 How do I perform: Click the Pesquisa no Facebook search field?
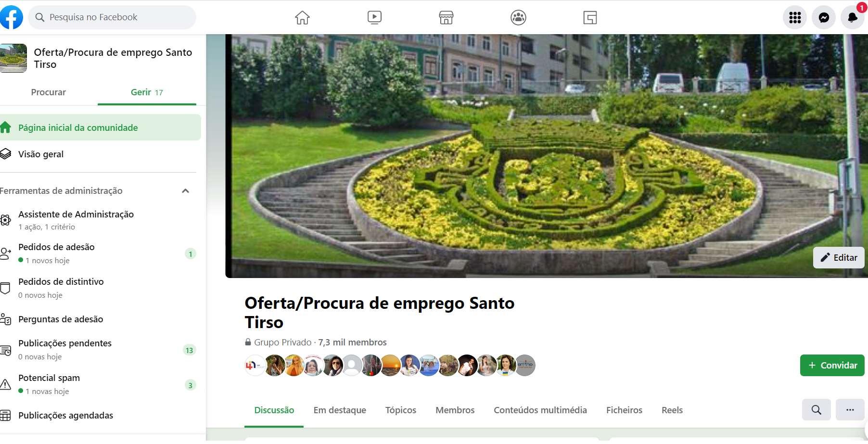(112, 17)
